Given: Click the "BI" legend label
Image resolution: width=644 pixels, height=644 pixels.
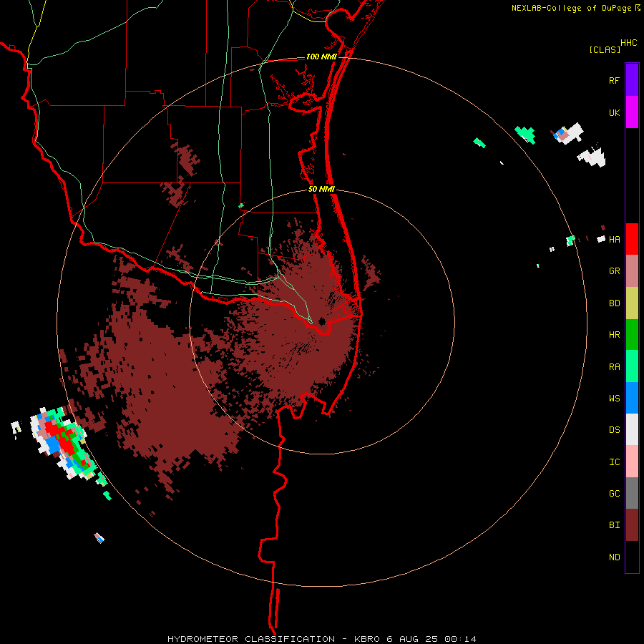Looking at the screenshot, I should click(x=614, y=525).
